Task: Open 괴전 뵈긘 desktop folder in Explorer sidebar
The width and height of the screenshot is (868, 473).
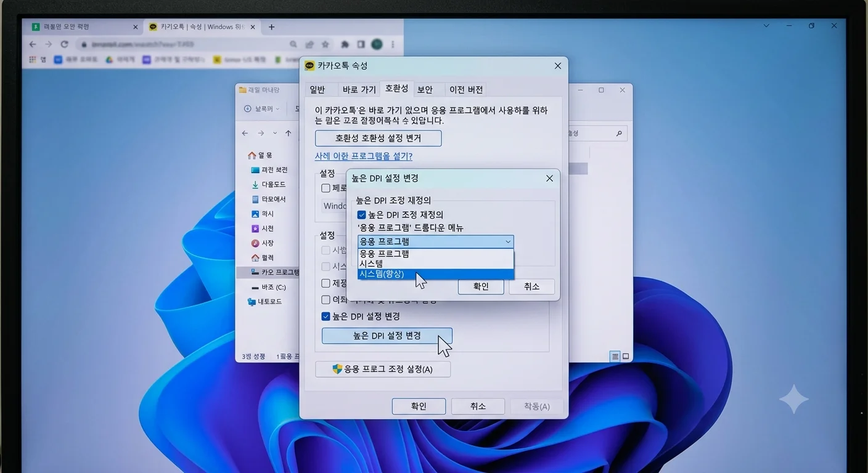Action: (x=269, y=170)
